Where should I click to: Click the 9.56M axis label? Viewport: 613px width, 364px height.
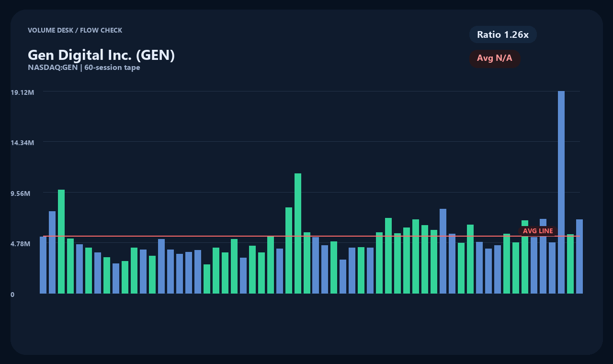tap(21, 193)
